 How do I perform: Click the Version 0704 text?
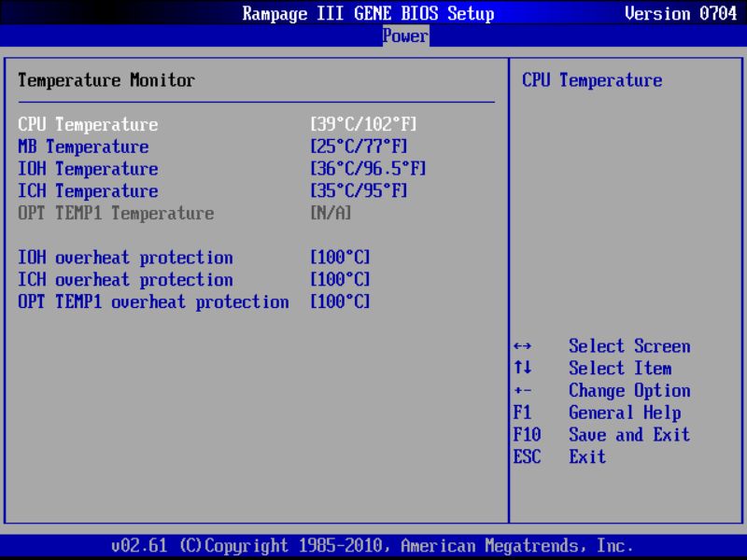(x=681, y=13)
